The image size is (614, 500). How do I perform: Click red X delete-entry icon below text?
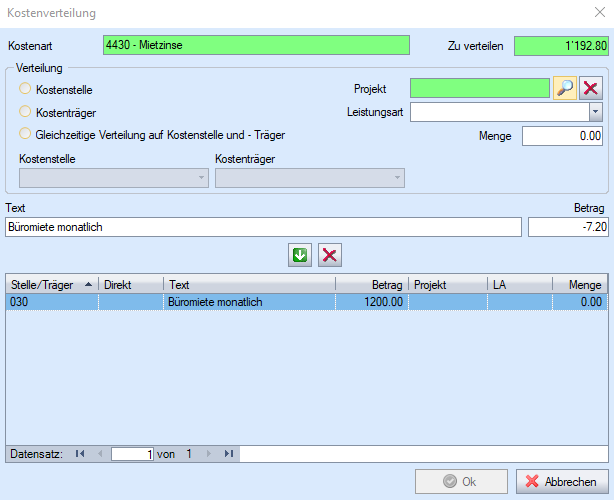click(x=330, y=255)
